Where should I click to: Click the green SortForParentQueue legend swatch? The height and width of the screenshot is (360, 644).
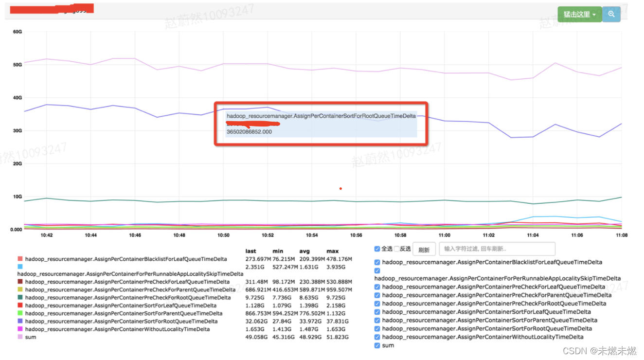tap(20, 313)
